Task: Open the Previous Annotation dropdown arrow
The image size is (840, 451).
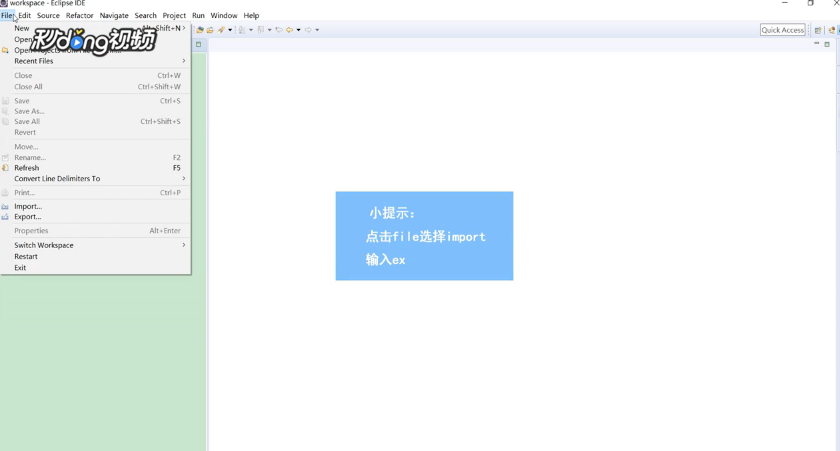Action: [x=269, y=30]
